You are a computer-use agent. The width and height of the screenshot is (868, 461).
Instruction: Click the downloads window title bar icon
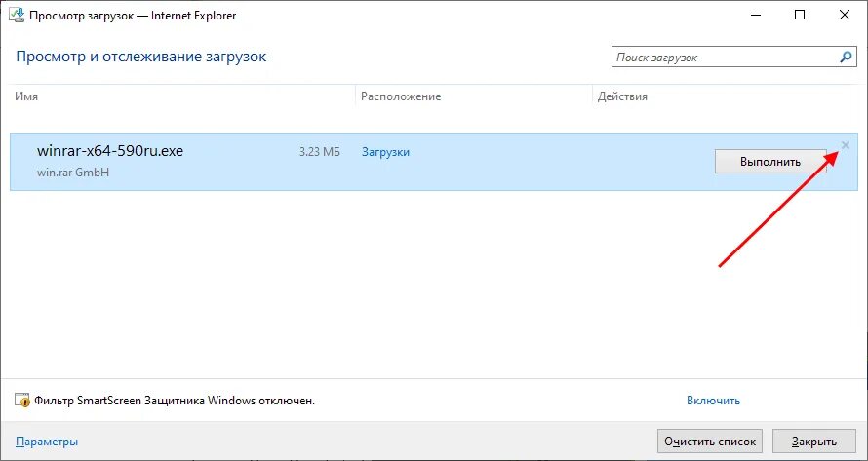[17, 15]
